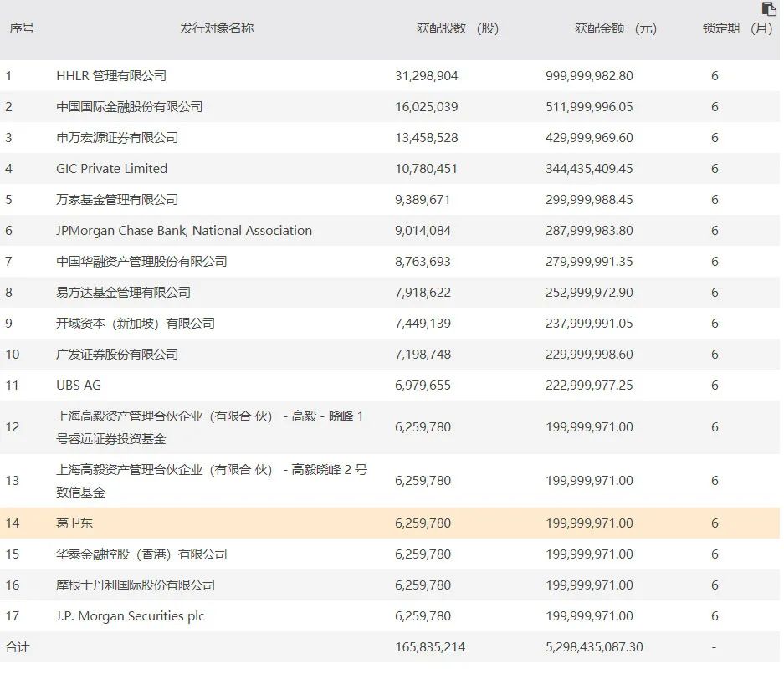Image resolution: width=784 pixels, height=674 pixels.
Task: Click the 序号 column header
Action: tap(21, 28)
